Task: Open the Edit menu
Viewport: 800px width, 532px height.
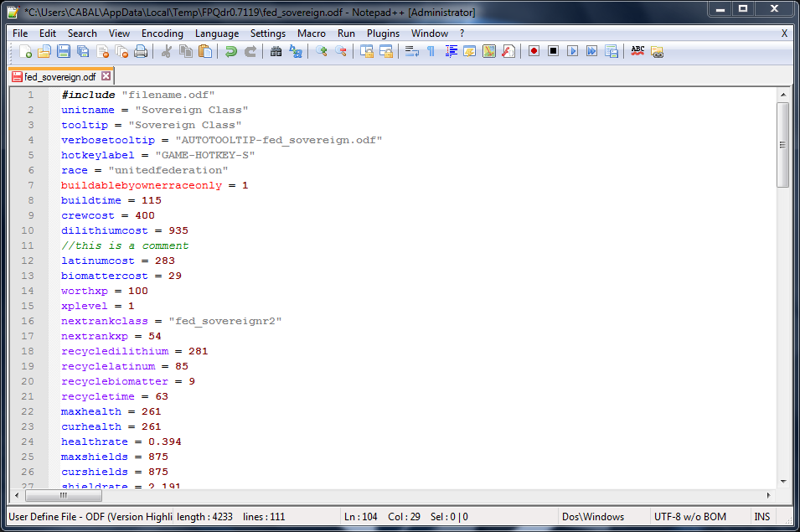Action: click(x=48, y=34)
